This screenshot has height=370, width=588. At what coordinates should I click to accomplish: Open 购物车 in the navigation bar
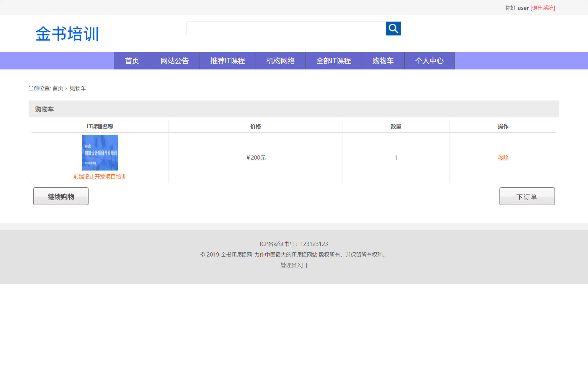pos(383,61)
